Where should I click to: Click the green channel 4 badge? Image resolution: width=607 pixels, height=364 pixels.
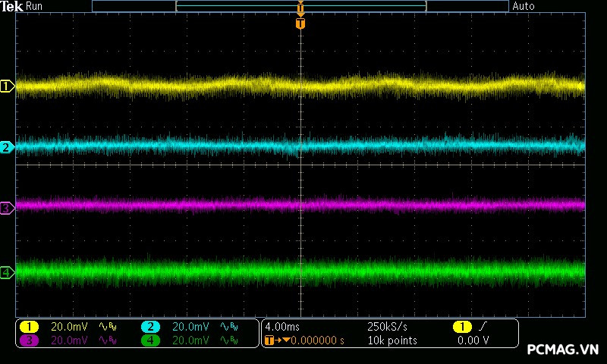click(x=150, y=340)
